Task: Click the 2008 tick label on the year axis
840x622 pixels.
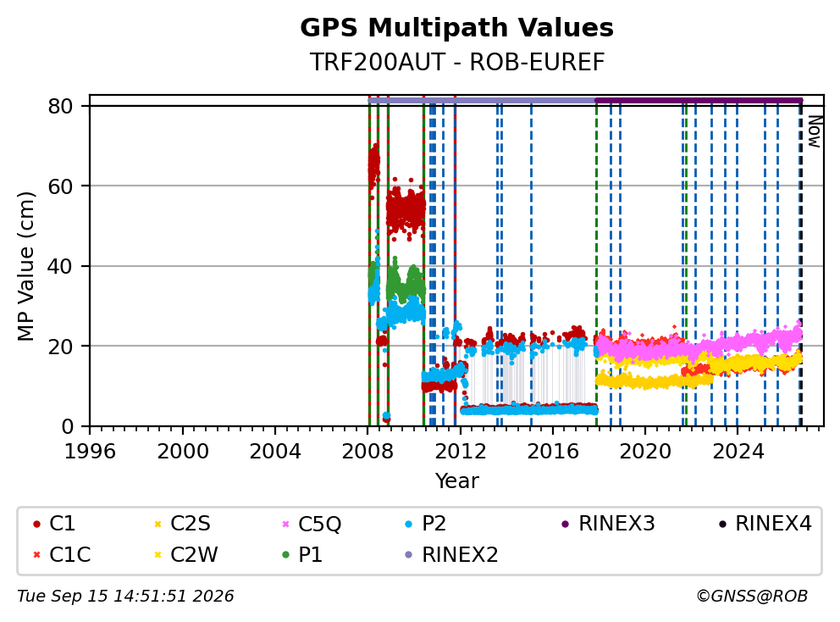Action: tap(367, 452)
